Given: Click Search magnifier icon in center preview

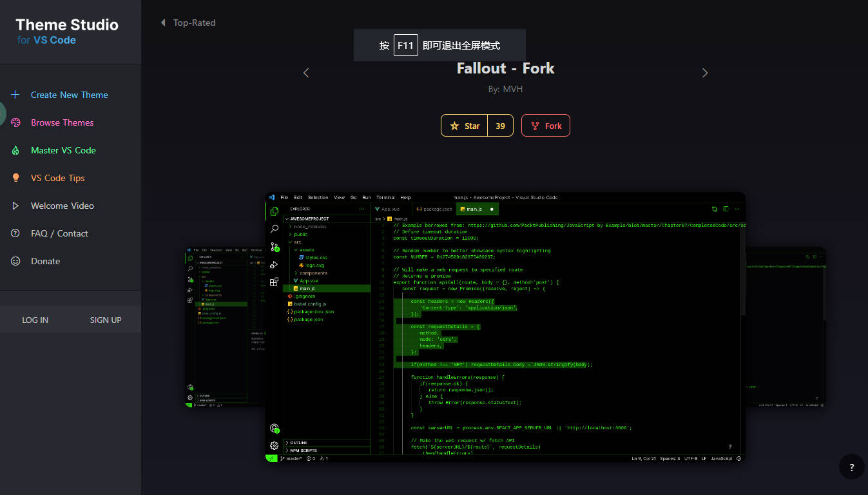Looking at the screenshot, I should [x=275, y=229].
